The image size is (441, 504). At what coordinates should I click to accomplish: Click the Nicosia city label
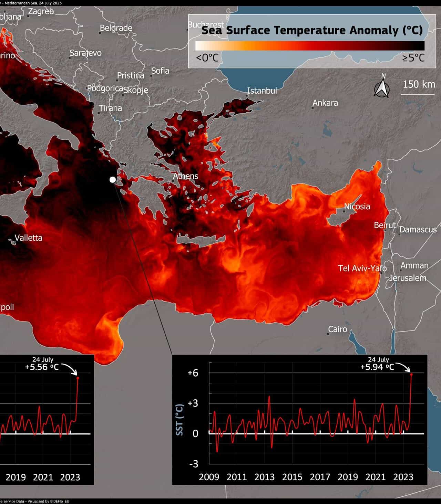tap(357, 207)
